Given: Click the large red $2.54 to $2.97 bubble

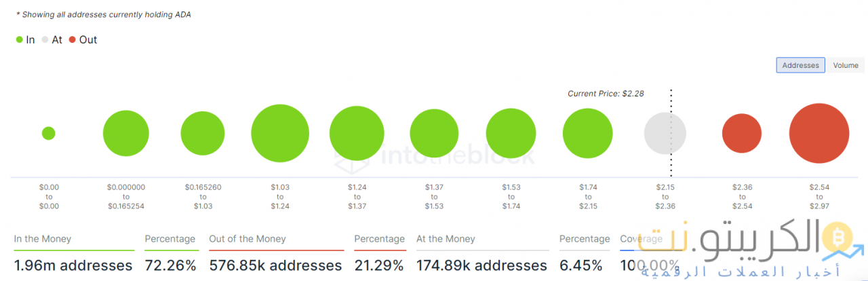Looking at the screenshot, I should click(819, 133).
